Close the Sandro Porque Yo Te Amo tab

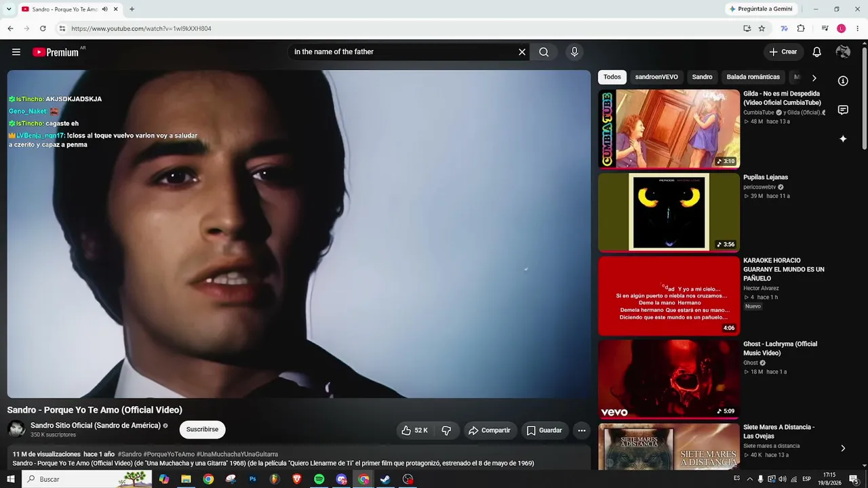pos(116,9)
